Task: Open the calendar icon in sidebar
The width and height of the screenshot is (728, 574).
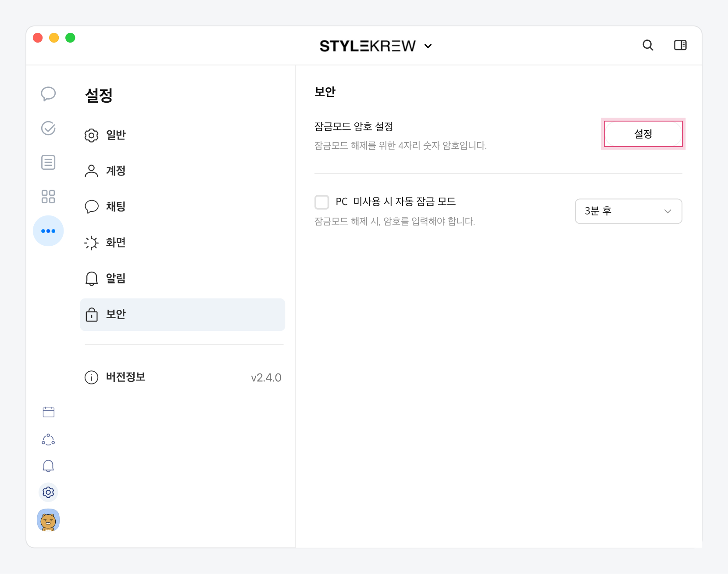Action: point(48,412)
